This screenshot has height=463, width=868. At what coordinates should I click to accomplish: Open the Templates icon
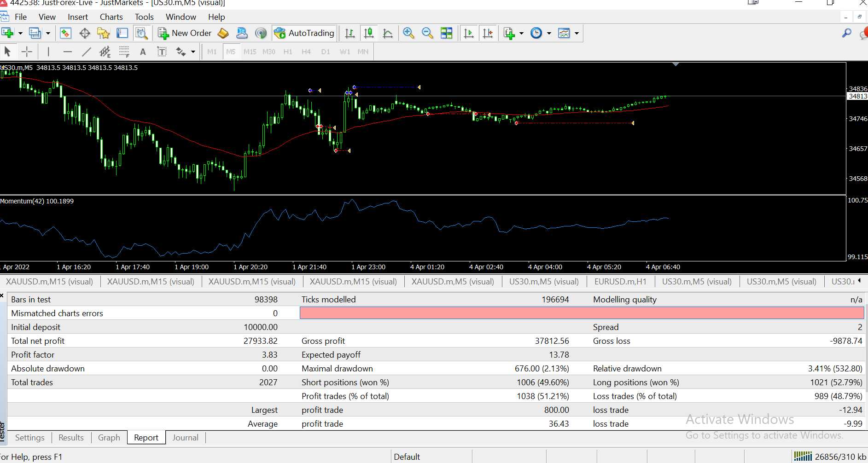[564, 33]
